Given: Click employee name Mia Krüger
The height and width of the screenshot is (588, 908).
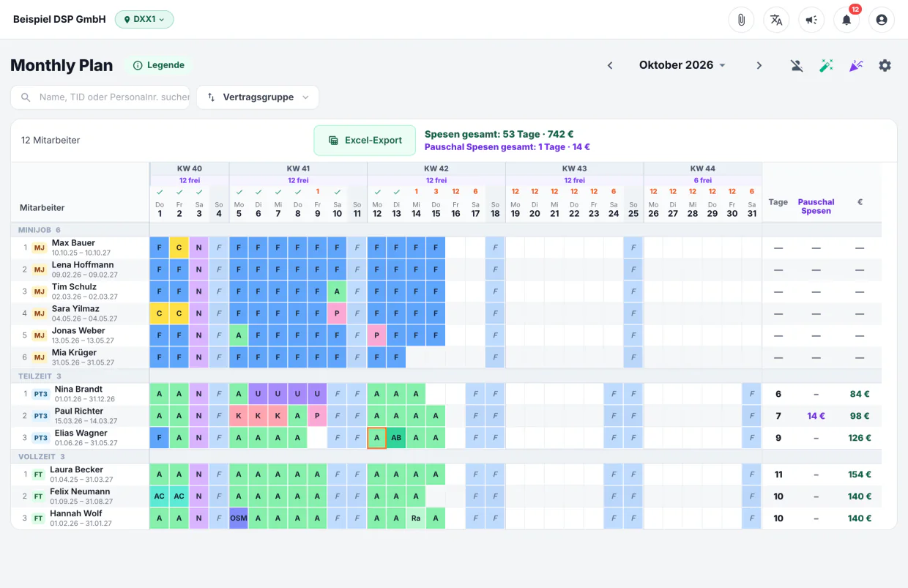Looking at the screenshot, I should pyautogui.click(x=74, y=353).
